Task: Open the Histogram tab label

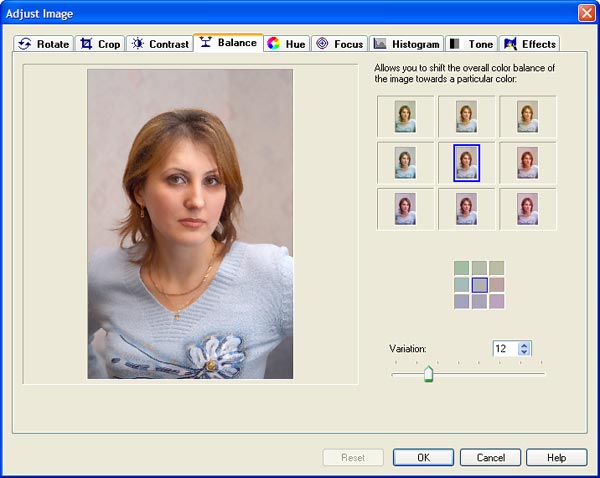Action: coord(416,44)
